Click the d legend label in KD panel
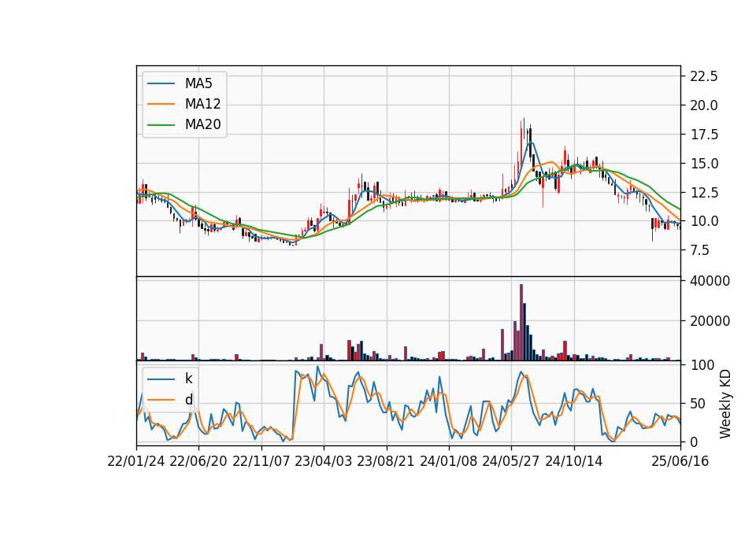Screen dimensions: 756x543 pyautogui.click(x=188, y=400)
